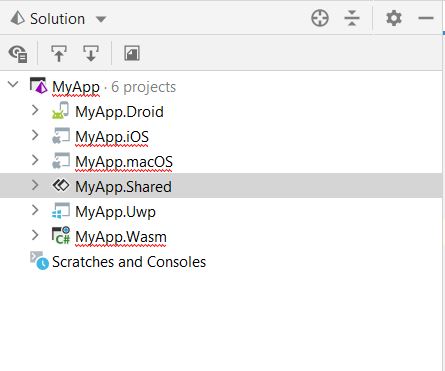Select the MyApp.macOS project
445x371 pixels.
[124, 162]
